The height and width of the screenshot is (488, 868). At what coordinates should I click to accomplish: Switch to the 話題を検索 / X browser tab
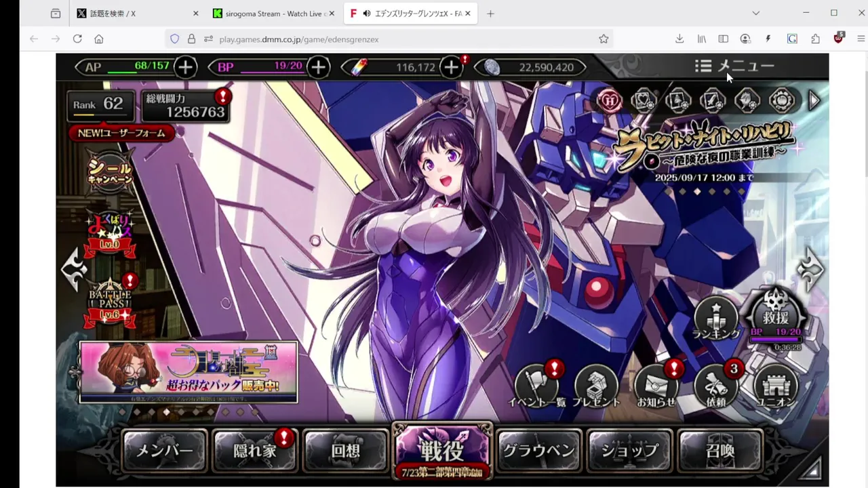coord(138,14)
